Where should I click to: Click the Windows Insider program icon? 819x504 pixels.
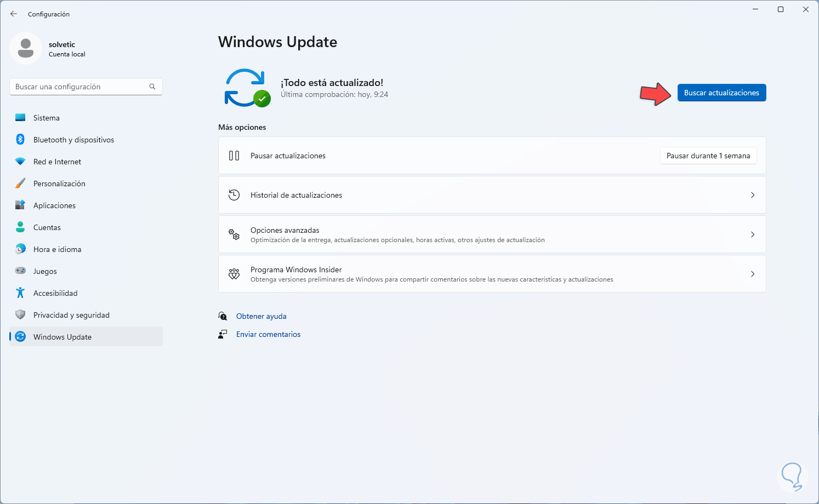[234, 274]
